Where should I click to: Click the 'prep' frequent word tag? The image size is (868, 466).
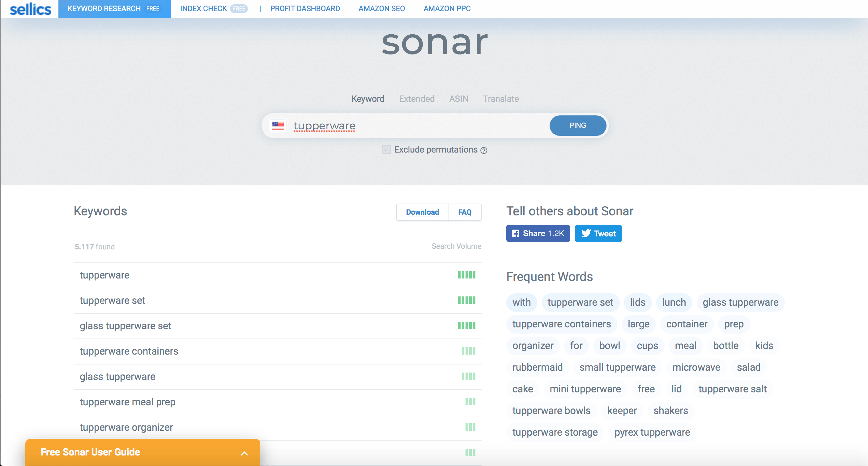[734, 324]
